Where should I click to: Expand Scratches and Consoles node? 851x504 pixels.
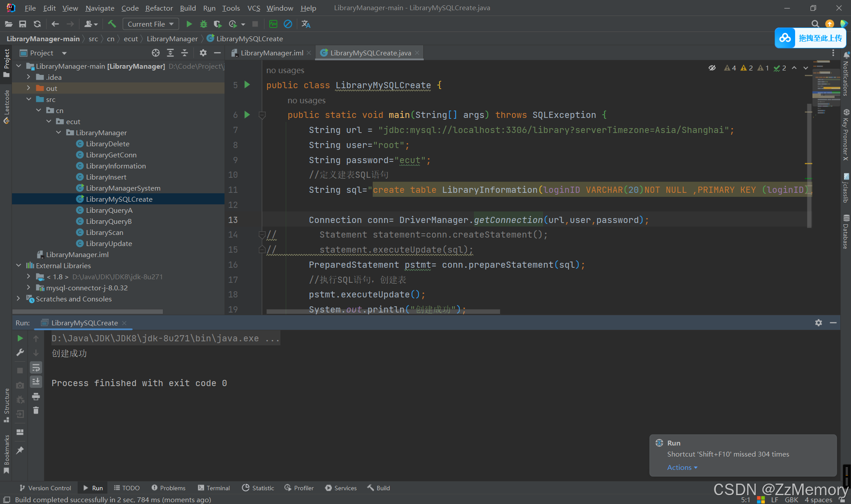(x=19, y=299)
